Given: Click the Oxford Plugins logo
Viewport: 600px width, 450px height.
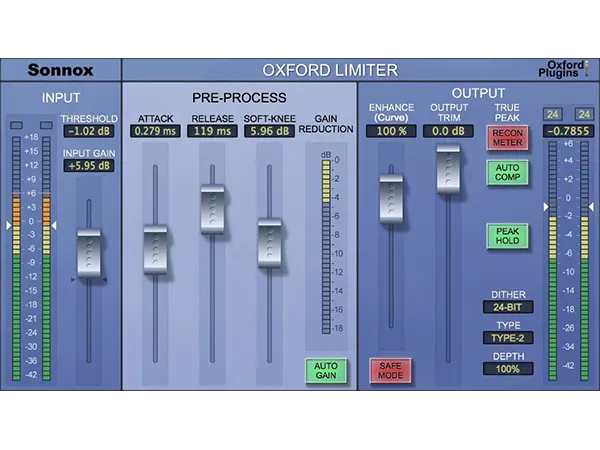Looking at the screenshot, I should pyautogui.click(x=562, y=69).
